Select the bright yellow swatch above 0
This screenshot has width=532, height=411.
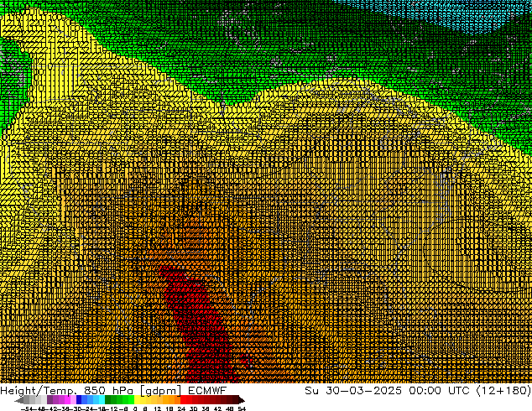(137, 399)
